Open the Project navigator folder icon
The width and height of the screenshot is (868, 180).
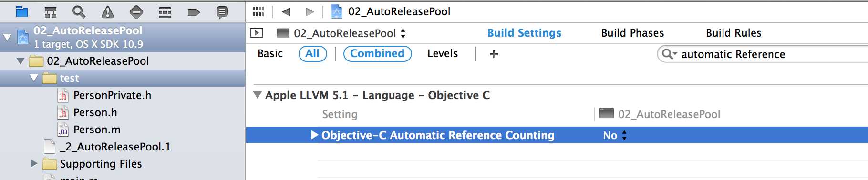coord(22,11)
